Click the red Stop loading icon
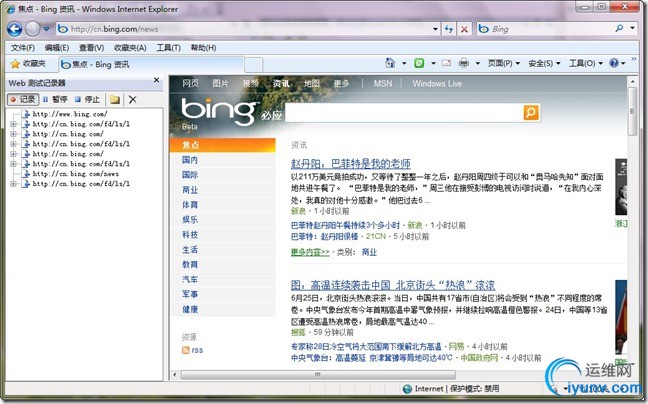Viewport: 648px width, 404px height. coord(465,29)
